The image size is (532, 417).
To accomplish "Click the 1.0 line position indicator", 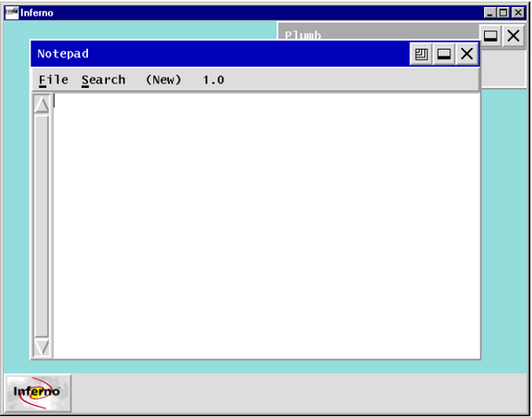I will point(213,80).
